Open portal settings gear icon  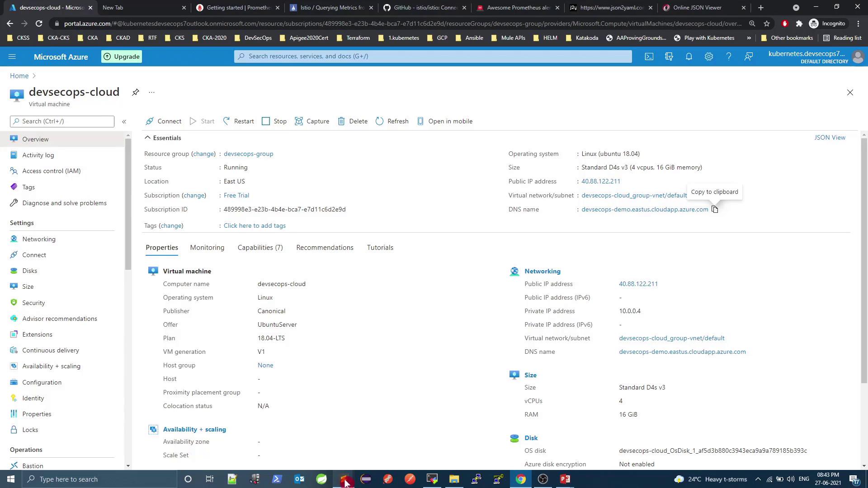708,56
